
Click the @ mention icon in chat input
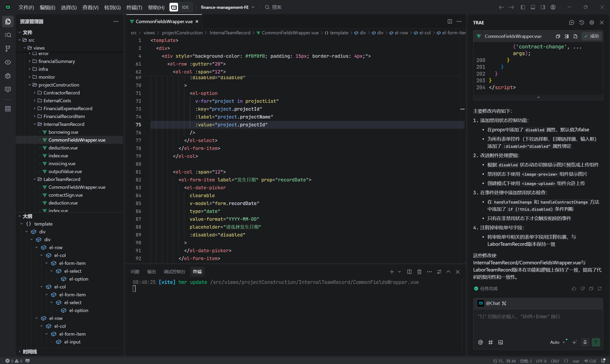[481, 342]
